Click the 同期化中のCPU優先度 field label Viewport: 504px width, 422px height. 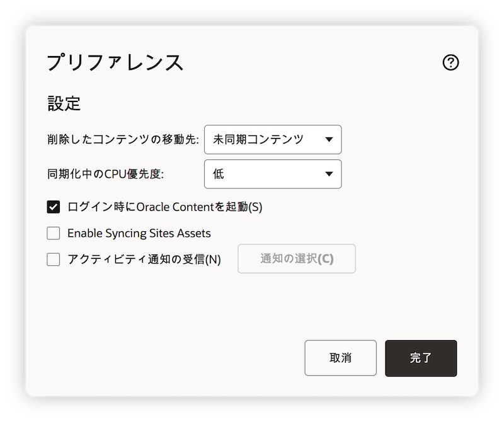coord(105,174)
